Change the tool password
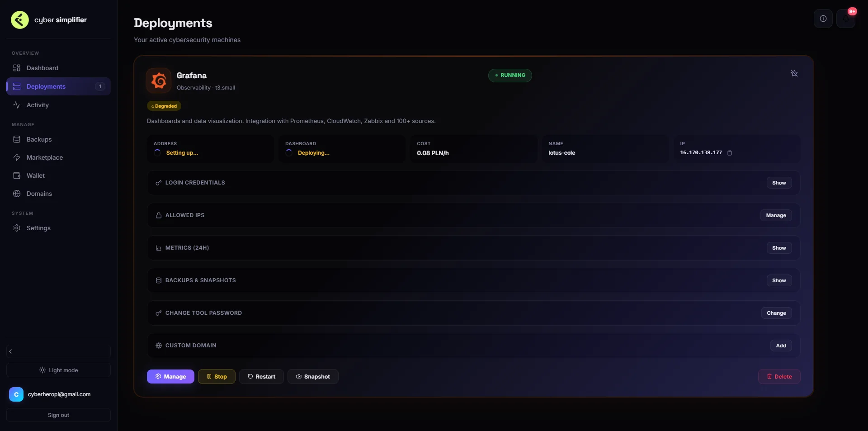Viewport: 868px width, 431px height. 776,313
